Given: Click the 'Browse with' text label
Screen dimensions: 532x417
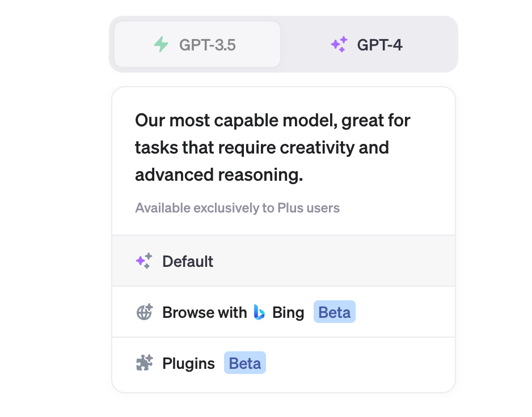Looking at the screenshot, I should 205,312.
